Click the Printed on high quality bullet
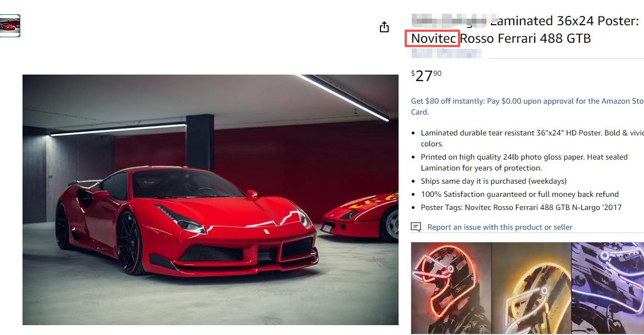Screen dimensions: 644x335 (524, 162)
